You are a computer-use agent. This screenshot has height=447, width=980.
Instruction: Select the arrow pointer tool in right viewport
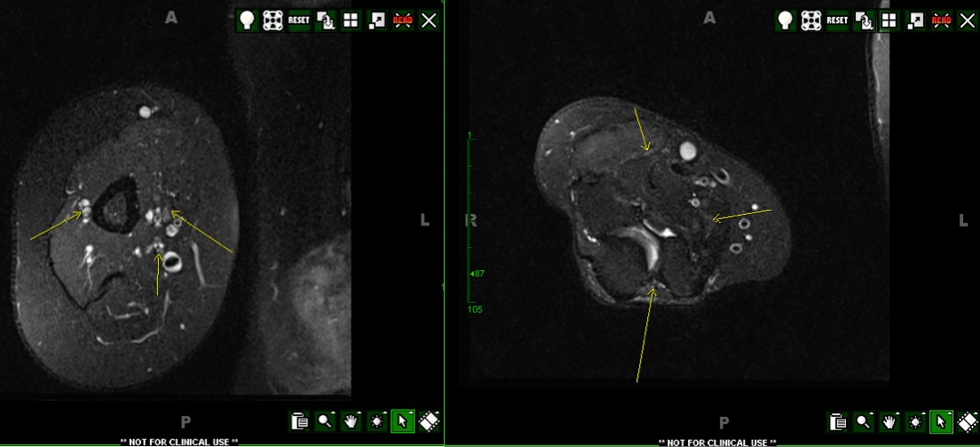(x=941, y=421)
